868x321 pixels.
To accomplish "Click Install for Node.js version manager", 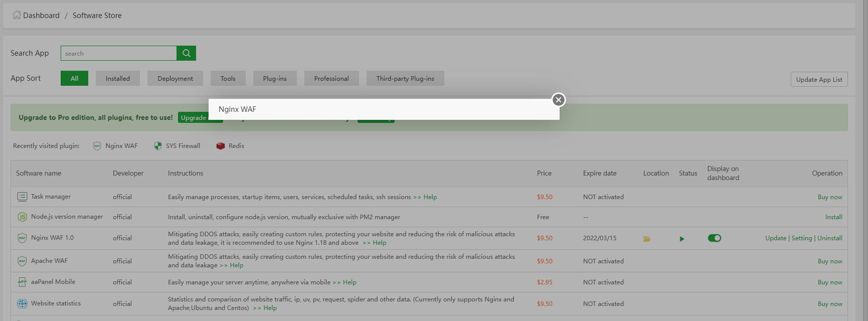I will 834,217.
